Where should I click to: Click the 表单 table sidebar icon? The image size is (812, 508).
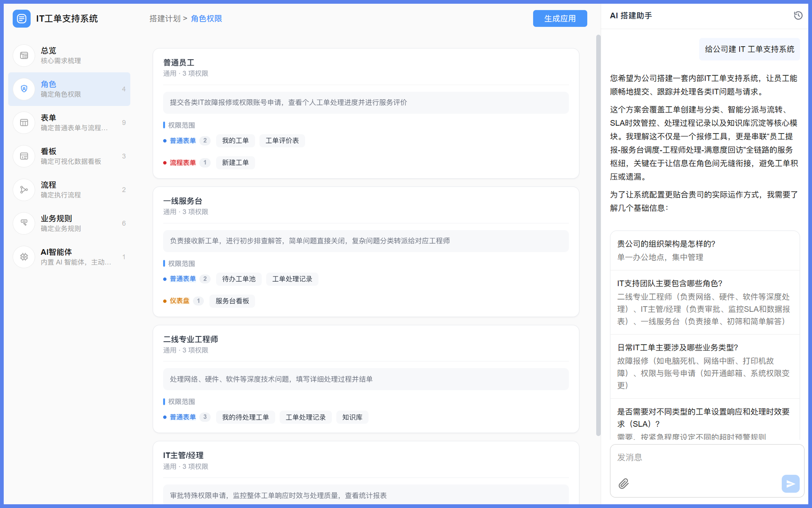pos(24,123)
